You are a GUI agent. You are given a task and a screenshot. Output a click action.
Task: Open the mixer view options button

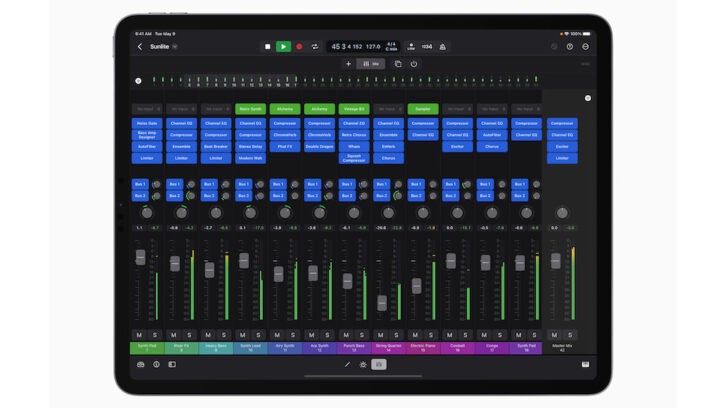coord(371,64)
